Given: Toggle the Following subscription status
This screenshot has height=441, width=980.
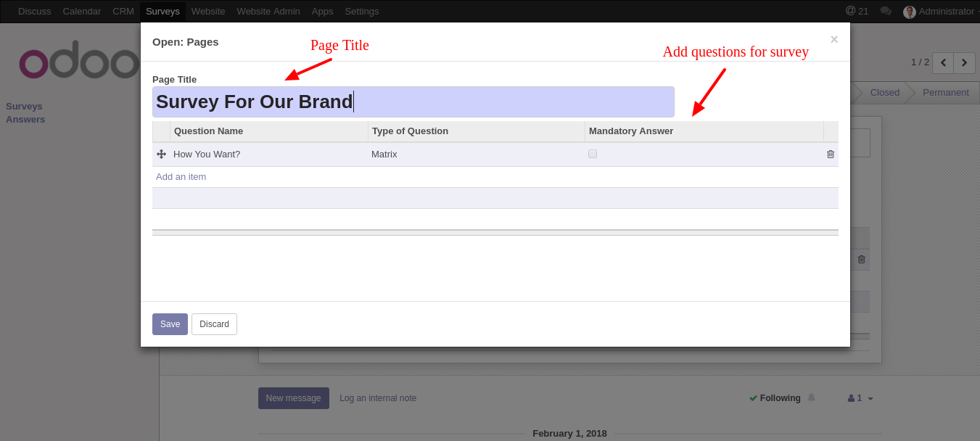Looking at the screenshot, I should pos(775,398).
